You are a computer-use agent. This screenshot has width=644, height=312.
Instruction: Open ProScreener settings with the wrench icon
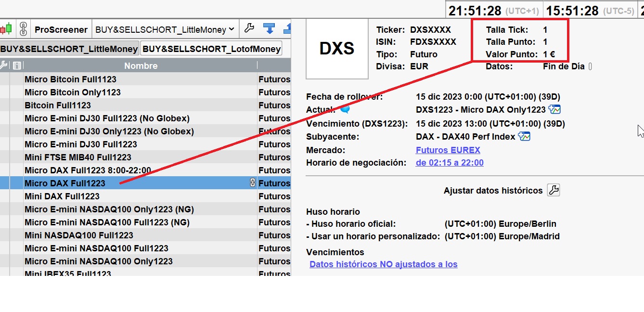pos(249,29)
